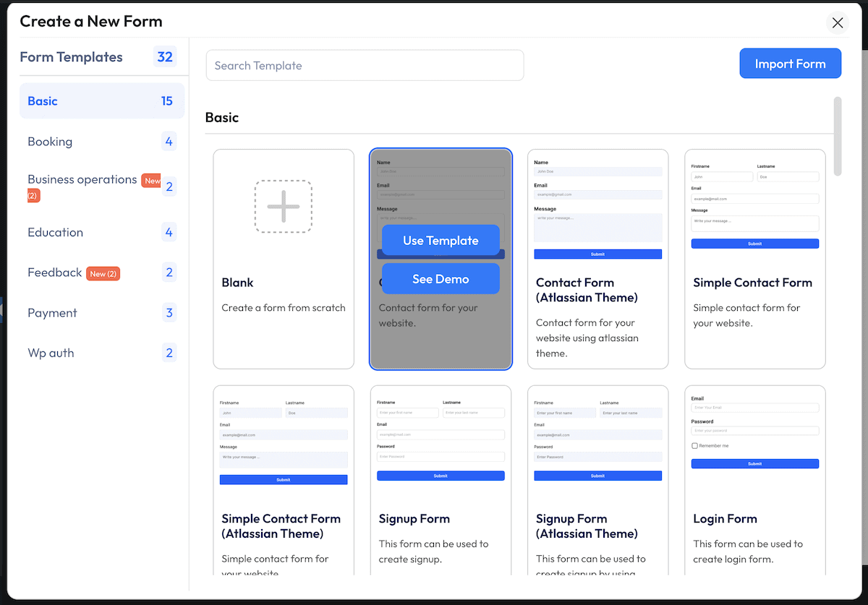Screen dimensions: 868x605
Task: Select Signup Form (Atlassian Theme) preview thumbnail
Action: tap(597, 439)
